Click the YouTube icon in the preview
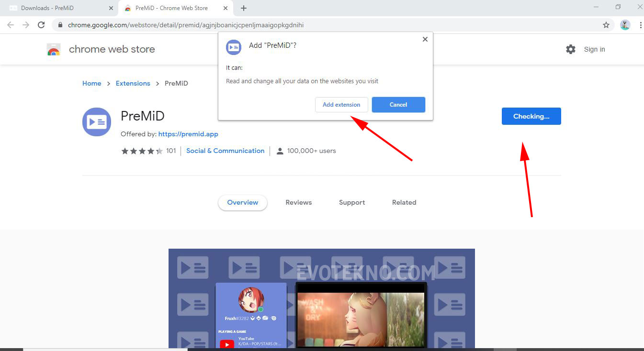Viewport: 644px width, 351px height. pyautogui.click(x=227, y=344)
